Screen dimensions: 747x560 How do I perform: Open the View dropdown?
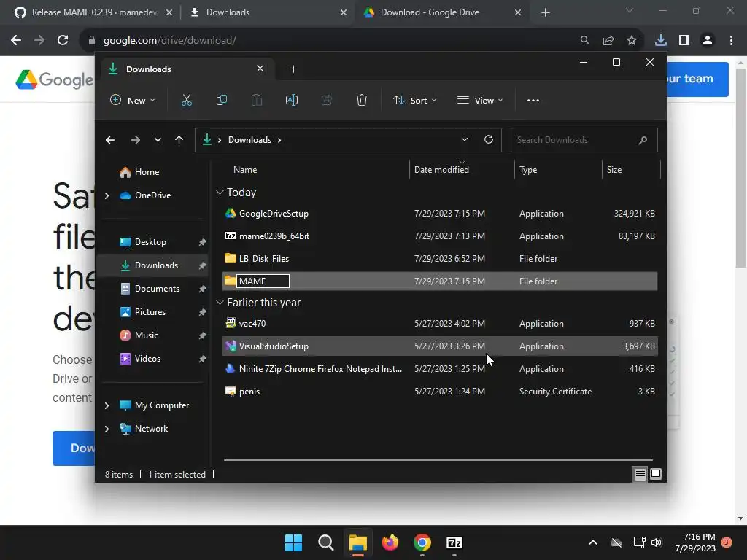[480, 101]
